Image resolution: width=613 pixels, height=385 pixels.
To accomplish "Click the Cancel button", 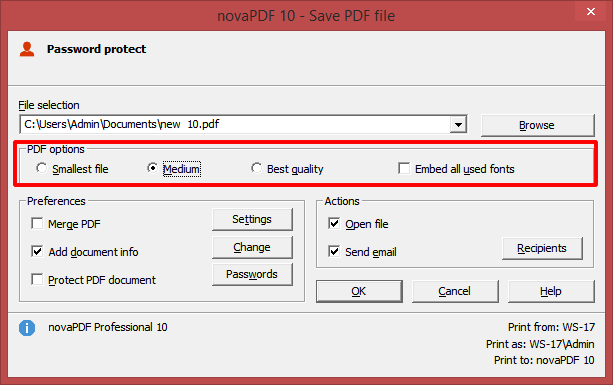I will pos(455,291).
